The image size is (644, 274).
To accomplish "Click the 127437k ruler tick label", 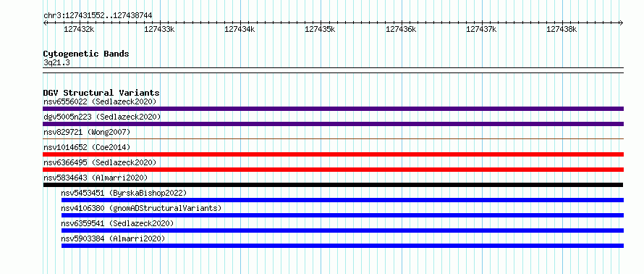I will point(481,30).
